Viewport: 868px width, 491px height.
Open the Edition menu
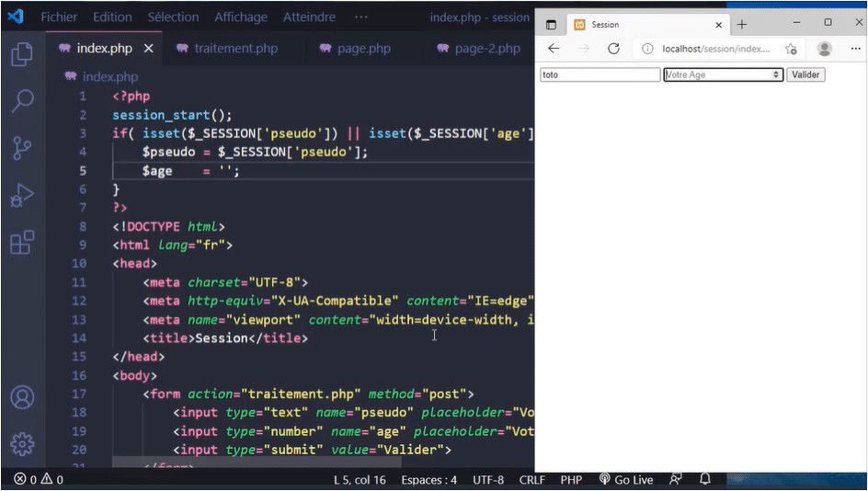(112, 17)
